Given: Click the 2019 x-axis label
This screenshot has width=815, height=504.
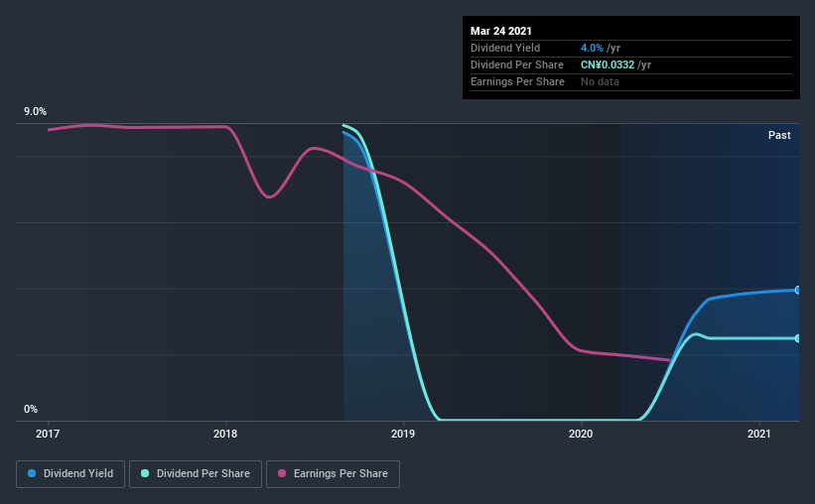Looking at the screenshot, I should point(403,434).
